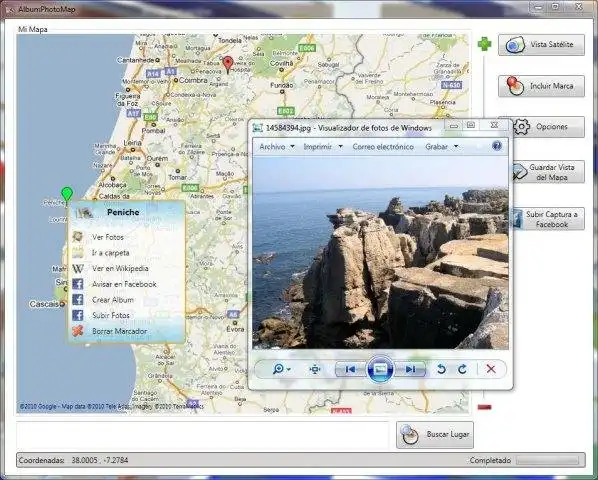Choose Ver en Wikipedia menu entry
Image resolution: width=598 pixels, height=480 pixels.
(120, 268)
